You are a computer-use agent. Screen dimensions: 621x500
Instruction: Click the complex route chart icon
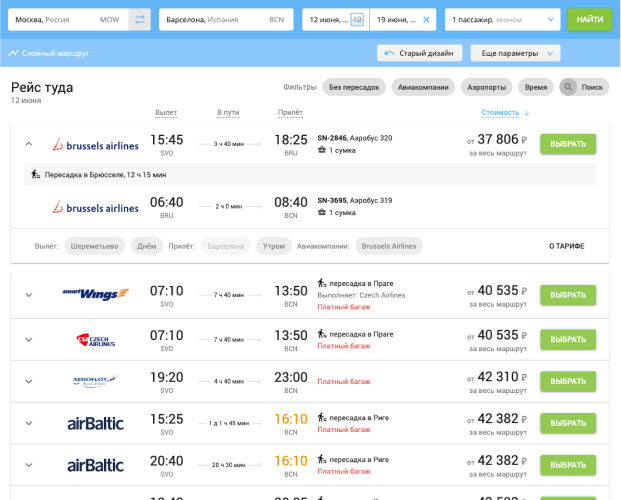(14, 53)
